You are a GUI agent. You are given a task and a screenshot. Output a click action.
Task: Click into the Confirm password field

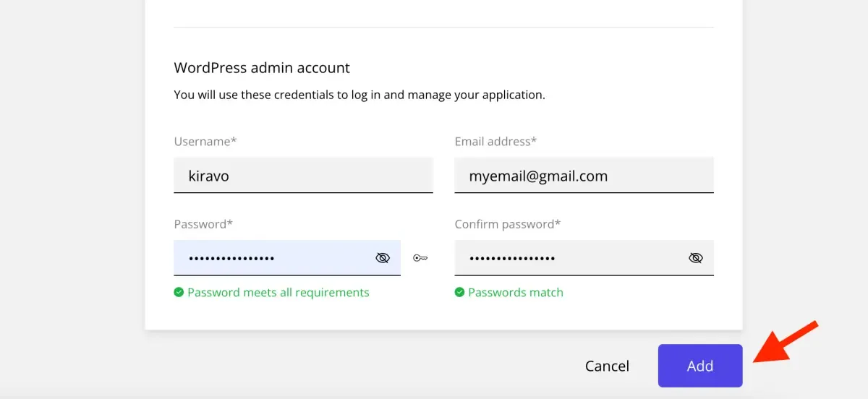[x=584, y=258]
